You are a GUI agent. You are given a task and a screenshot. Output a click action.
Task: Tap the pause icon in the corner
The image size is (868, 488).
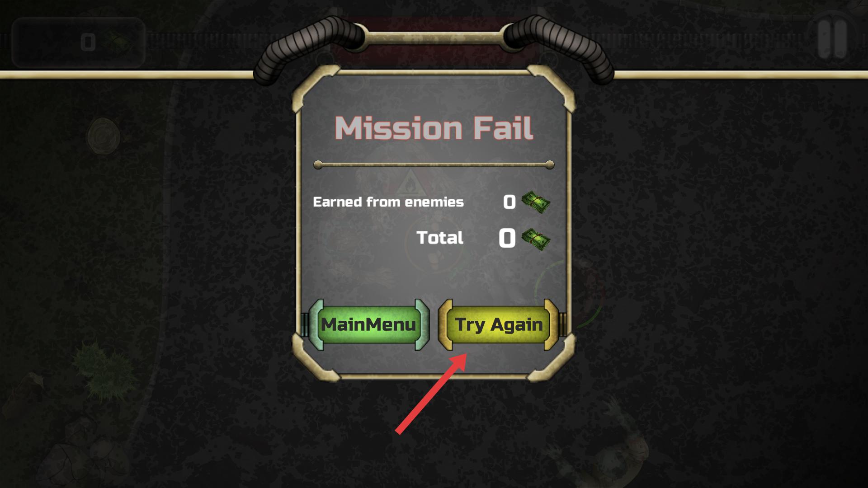pyautogui.click(x=832, y=39)
